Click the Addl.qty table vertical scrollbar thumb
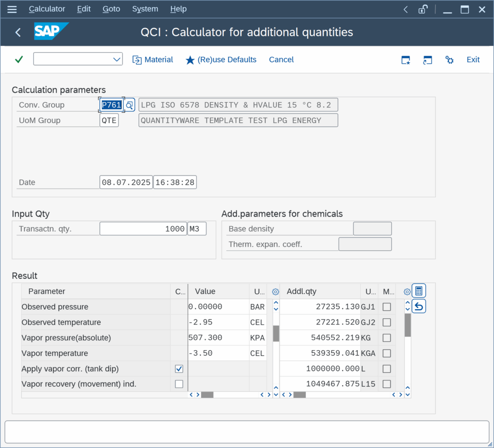Viewport: 494px width, 448px height. pyautogui.click(x=407, y=325)
